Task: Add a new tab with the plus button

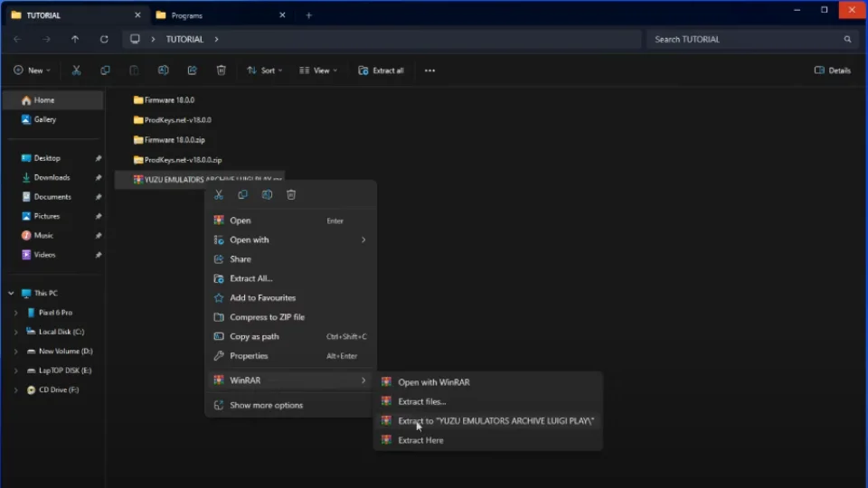Action: [309, 15]
